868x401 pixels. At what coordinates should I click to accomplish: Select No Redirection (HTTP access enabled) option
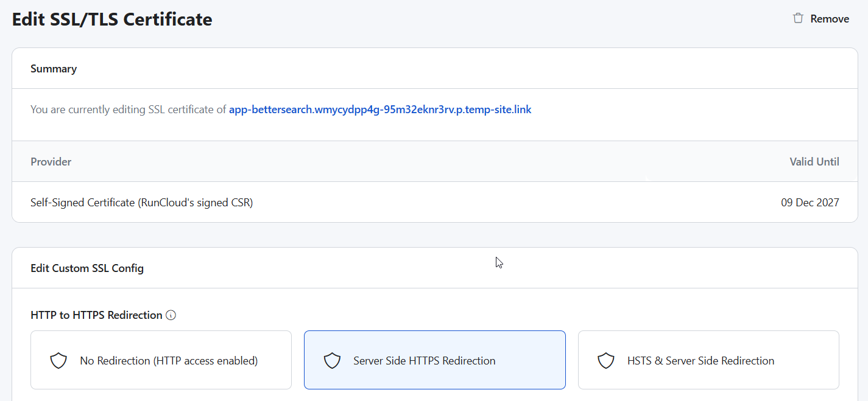point(169,361)
